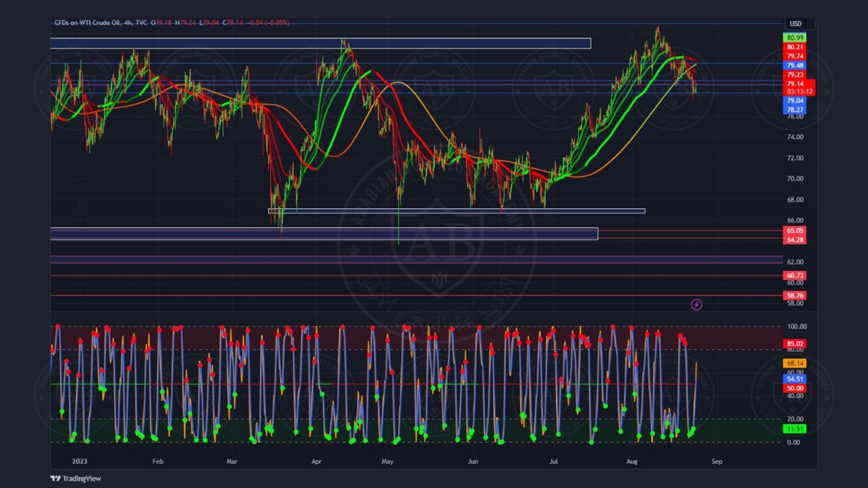
Task: Click the red 58.76 level label
Action: click(795, 295)
